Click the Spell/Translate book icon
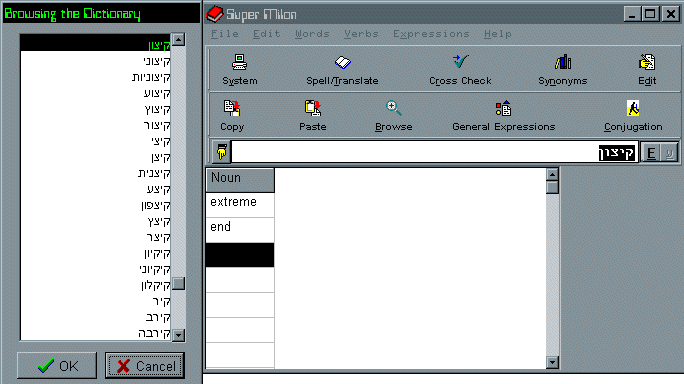 [x=342, y=62]
